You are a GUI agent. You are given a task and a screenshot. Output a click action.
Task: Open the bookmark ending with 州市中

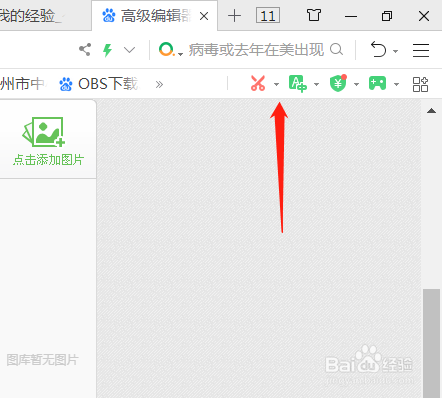point(23,84)
